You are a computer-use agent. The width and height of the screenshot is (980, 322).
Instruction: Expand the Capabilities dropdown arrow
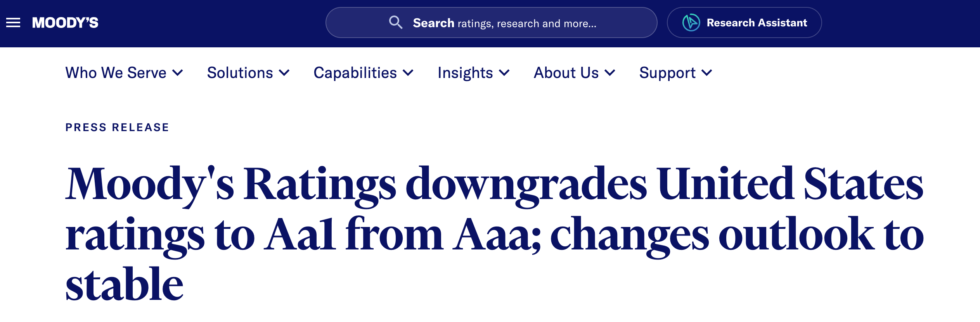pos(408,73)
